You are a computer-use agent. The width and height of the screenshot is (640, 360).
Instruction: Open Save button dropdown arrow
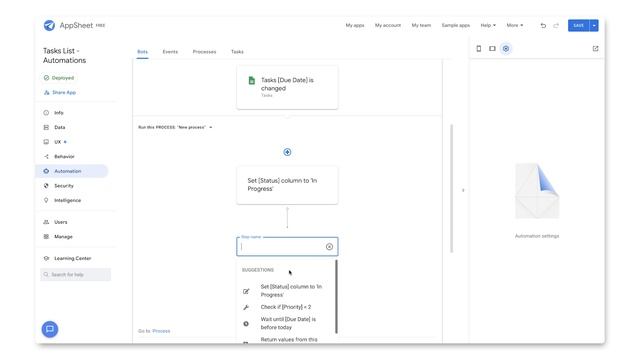tap(594, 26)
